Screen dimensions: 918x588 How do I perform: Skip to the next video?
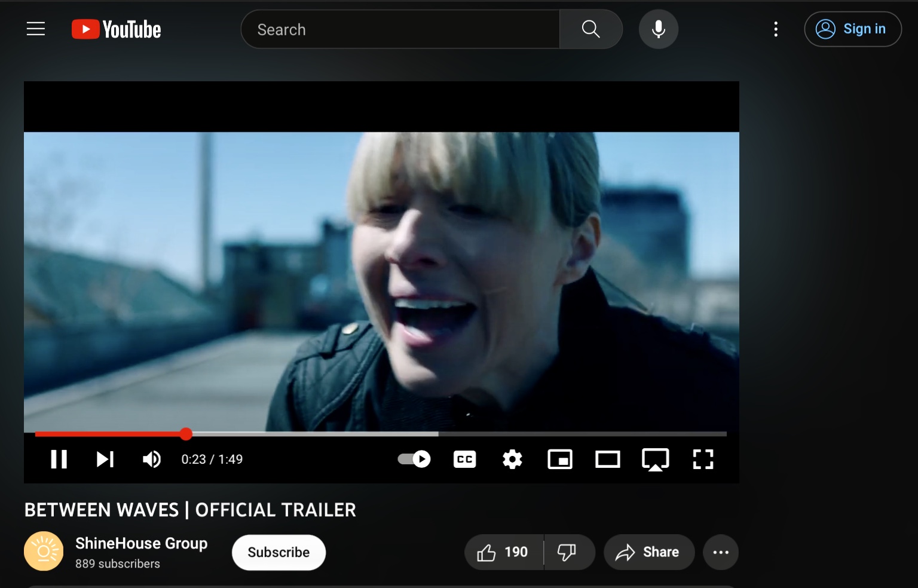105,459
